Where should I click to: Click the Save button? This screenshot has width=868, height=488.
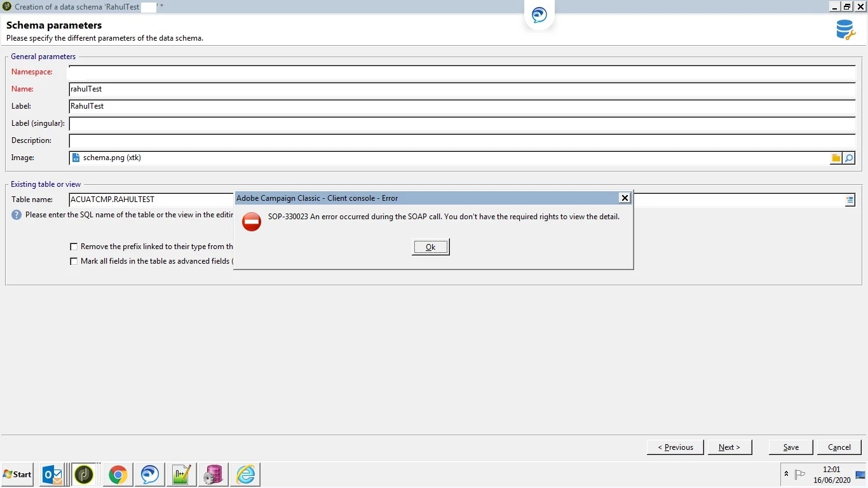[x=791, y=447]
